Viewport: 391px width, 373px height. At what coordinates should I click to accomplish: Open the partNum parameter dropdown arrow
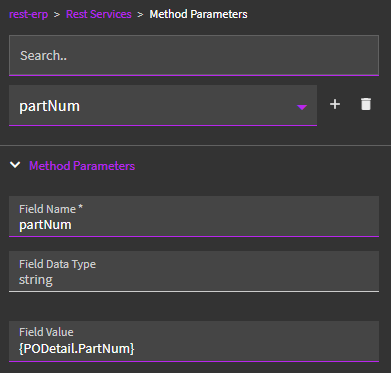[x=302, y=107]
